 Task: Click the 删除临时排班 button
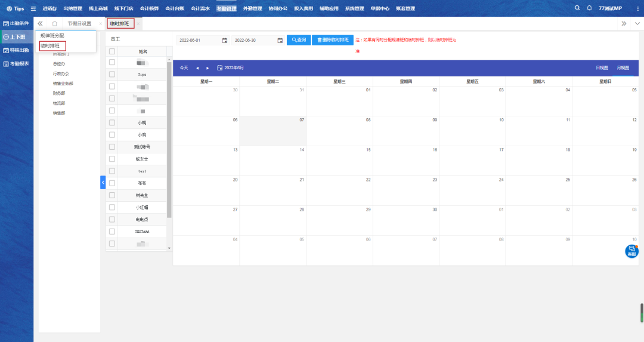coord(333,40)
